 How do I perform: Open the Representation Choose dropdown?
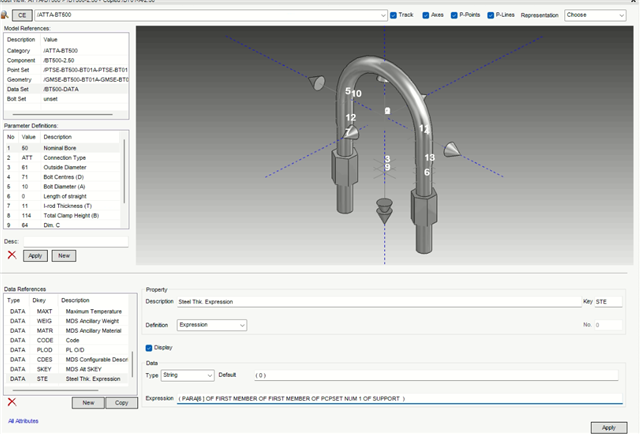coord(595,15)
